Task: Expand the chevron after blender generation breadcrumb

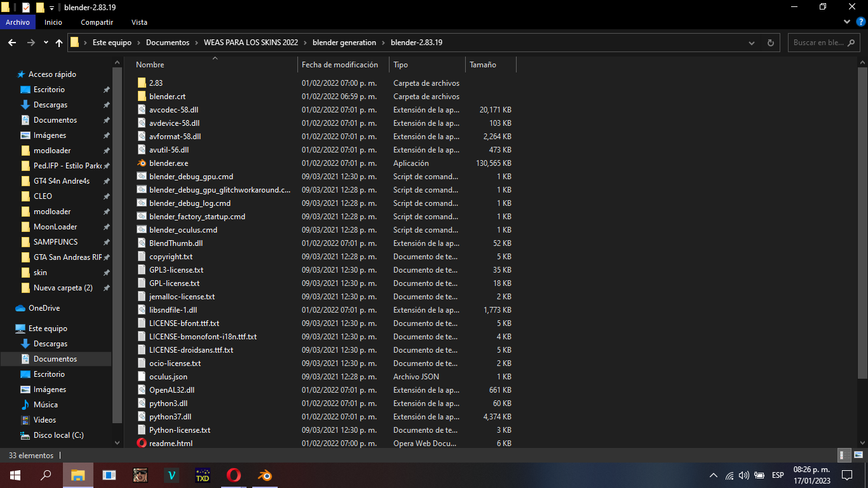Action: point(383,43)
